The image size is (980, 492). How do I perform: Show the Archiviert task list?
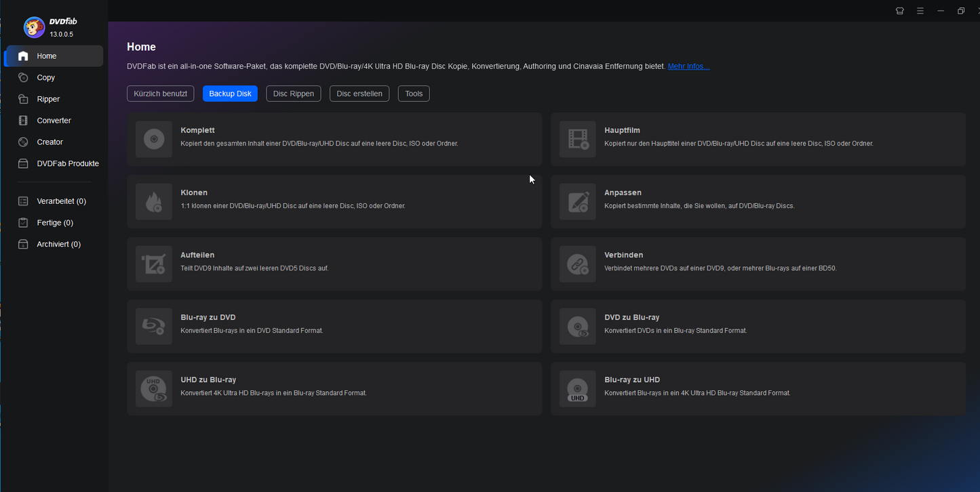58,244
